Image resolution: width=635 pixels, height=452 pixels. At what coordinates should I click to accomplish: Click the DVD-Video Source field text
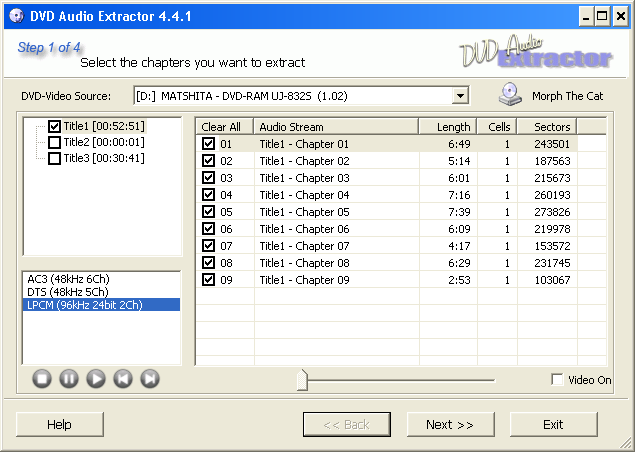tap(242, 96)
